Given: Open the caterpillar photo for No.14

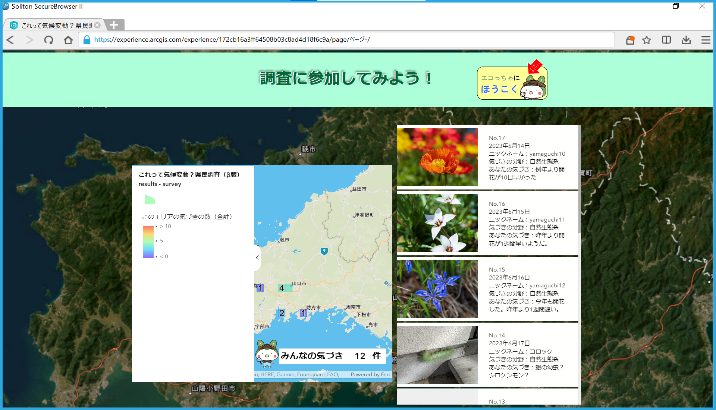Looking at the screenshot, I should pos(437,355).
